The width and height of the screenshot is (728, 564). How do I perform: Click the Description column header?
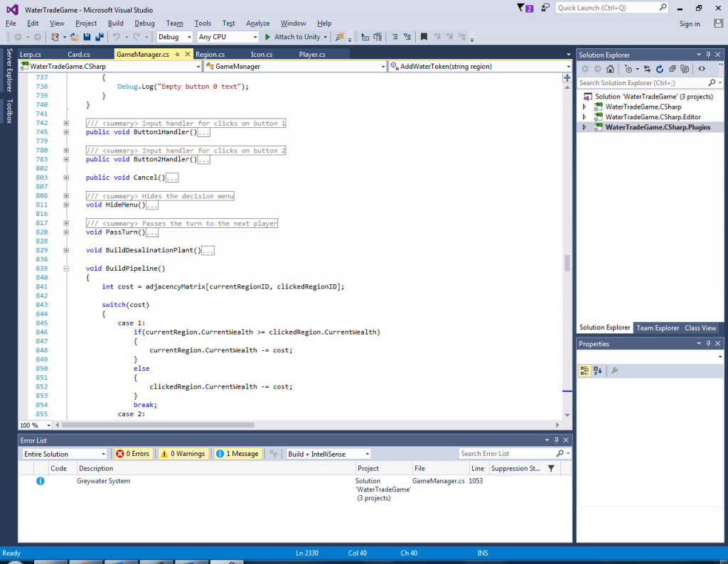click(96, 468)
